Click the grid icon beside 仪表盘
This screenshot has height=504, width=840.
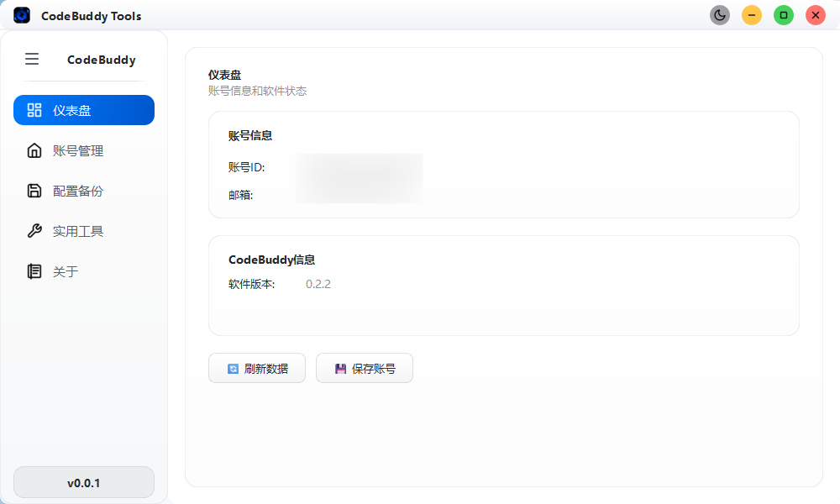[x=34, y=110]
